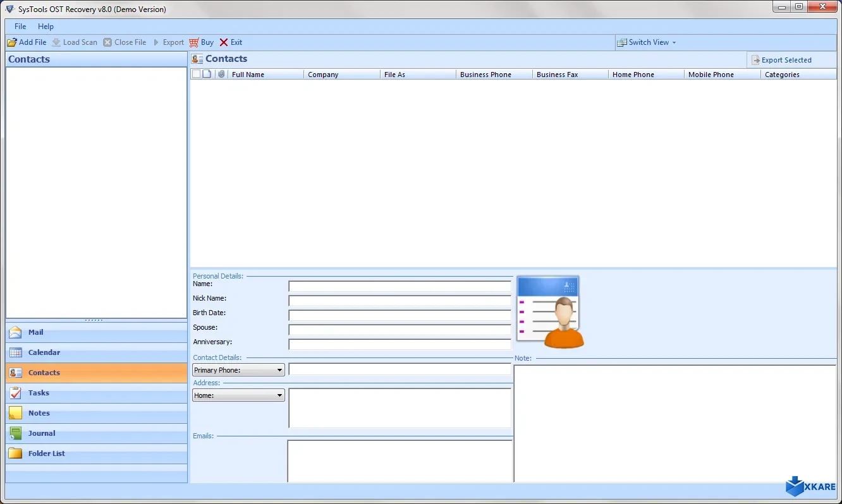Focus the Anniversary input field
Viewport: 842px width, 504px height.
(400, 344)
